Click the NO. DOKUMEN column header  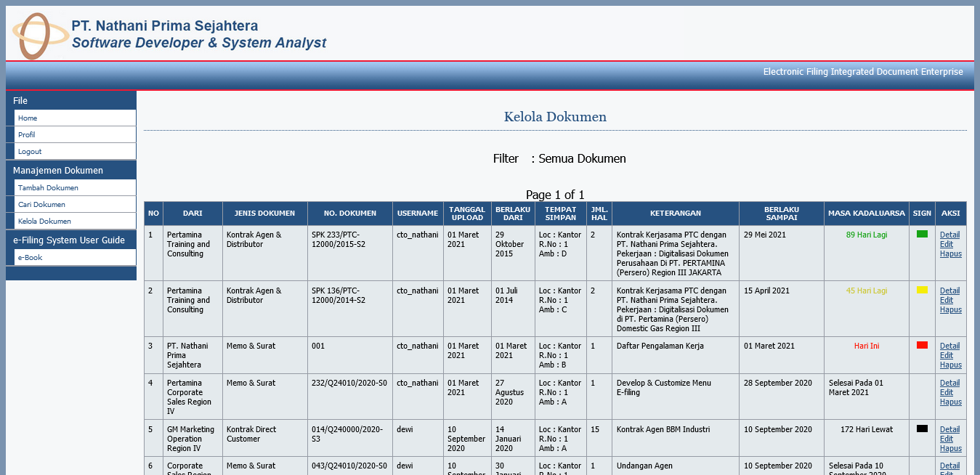(350, 214)
